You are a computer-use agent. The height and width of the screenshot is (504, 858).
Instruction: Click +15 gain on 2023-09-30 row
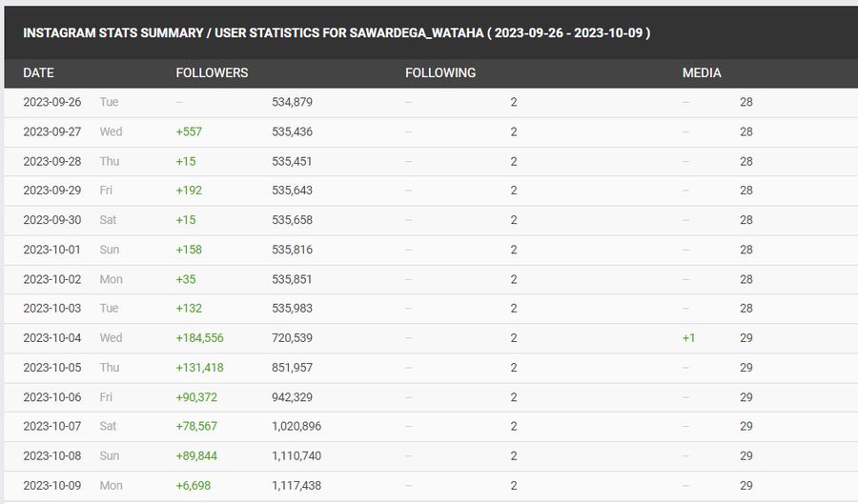pos(186,220)
